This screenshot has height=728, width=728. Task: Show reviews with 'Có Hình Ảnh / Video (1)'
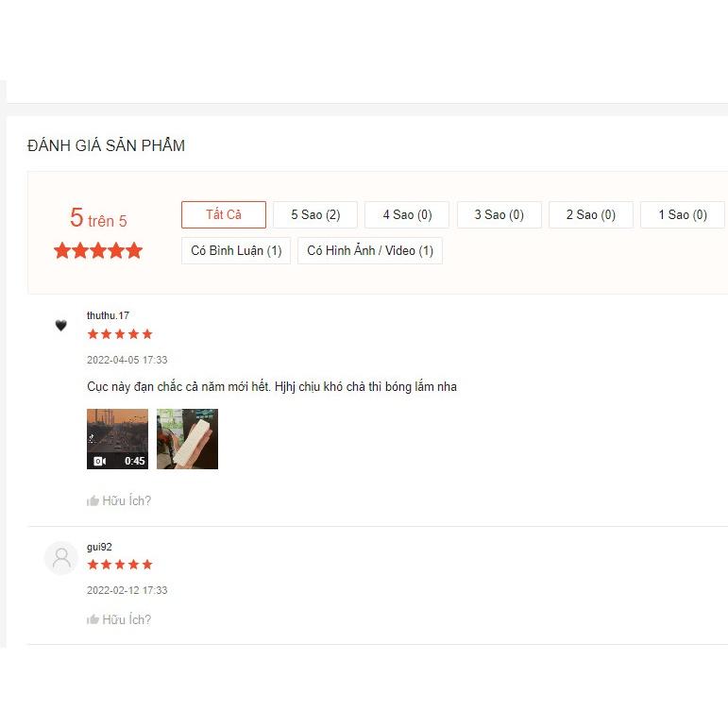(x=370, y=251)
